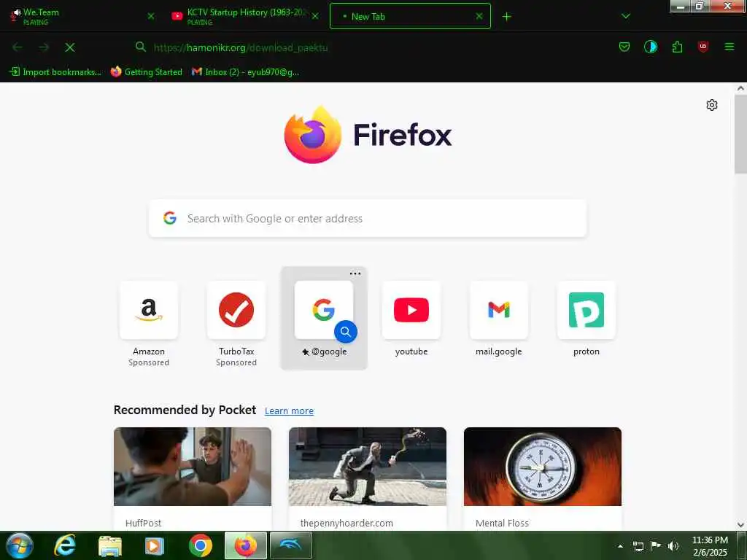The width and height of the screenshot is (747, 560).
Task: Click Import bookmarks bookmark item
Action: point(55,72)
